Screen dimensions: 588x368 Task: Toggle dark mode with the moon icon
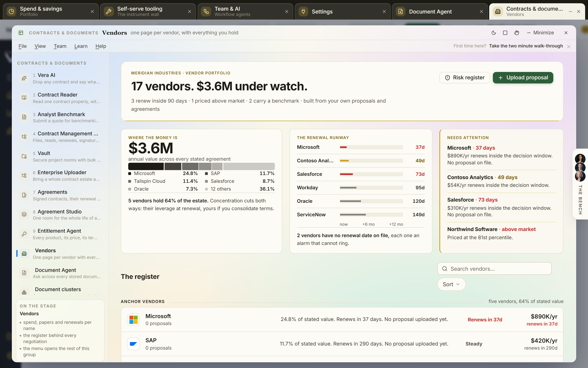[493, 33]
